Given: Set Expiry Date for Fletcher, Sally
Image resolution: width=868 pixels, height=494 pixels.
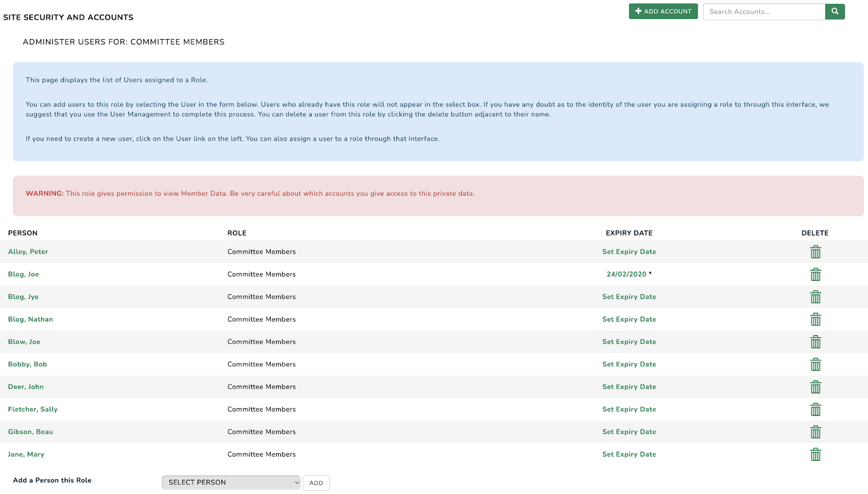Looking at the screenshot, I should pyautogui.click(x=629, y=409).
